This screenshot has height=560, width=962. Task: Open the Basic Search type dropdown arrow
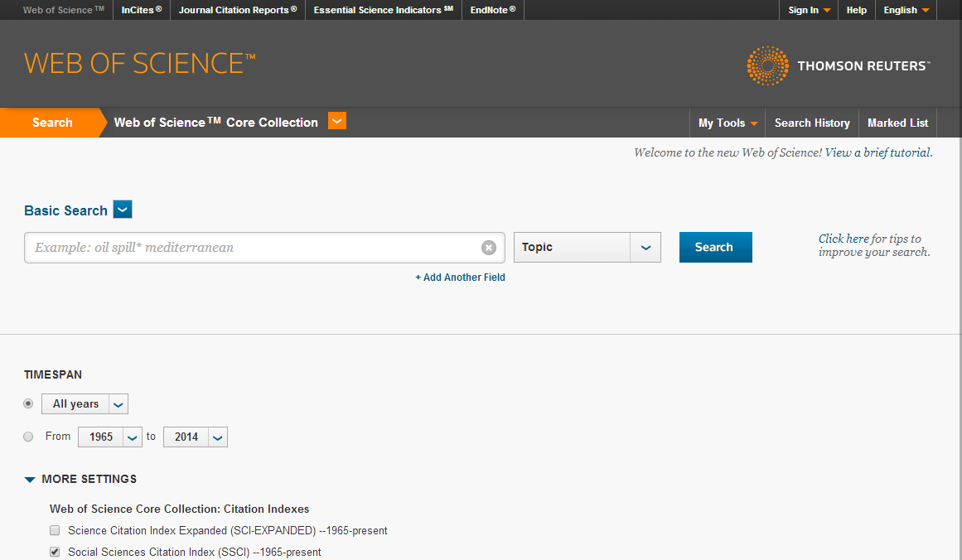click(123, 210)
